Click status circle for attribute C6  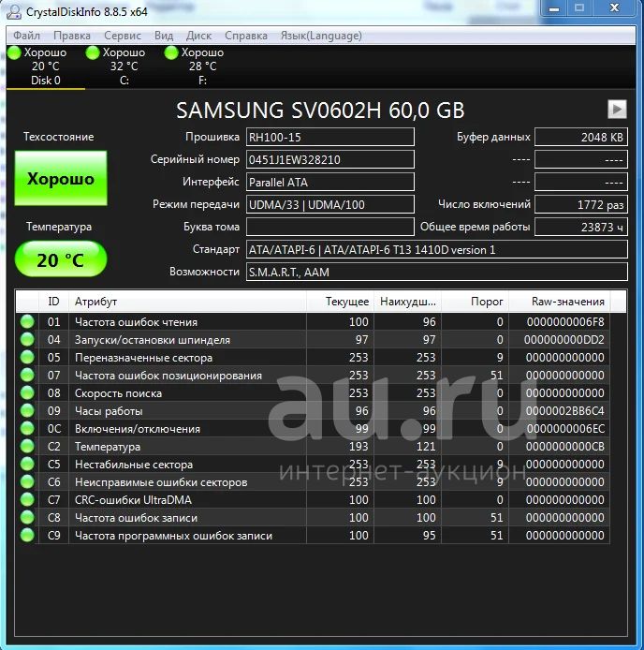[x=27, y=482]
